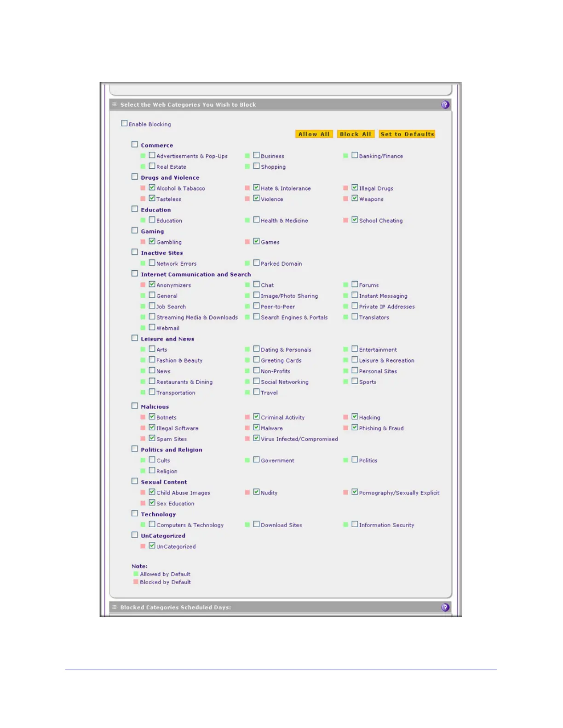The image size is (563, 728).
Task: Check the Entertainment checkbox
Action: 355,349
